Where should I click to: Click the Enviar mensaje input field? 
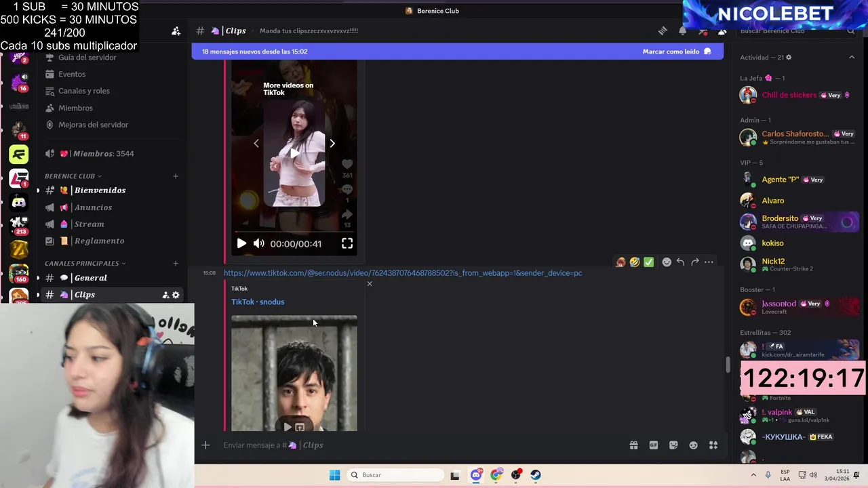[420, 445]
